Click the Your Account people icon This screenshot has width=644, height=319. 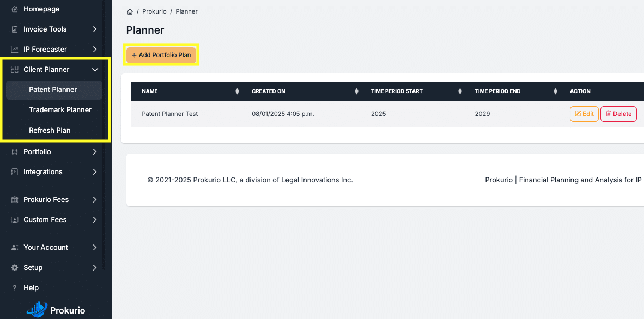(x=13, y=247)
